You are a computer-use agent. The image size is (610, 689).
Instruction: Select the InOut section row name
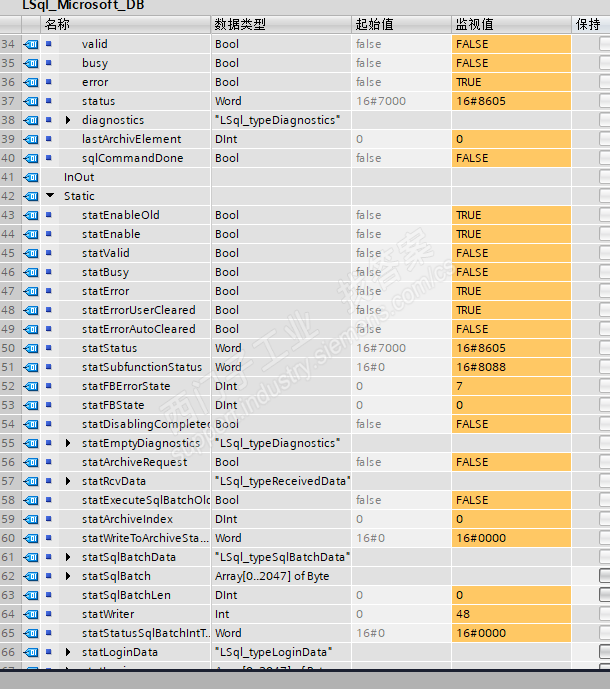coord(79,178)
